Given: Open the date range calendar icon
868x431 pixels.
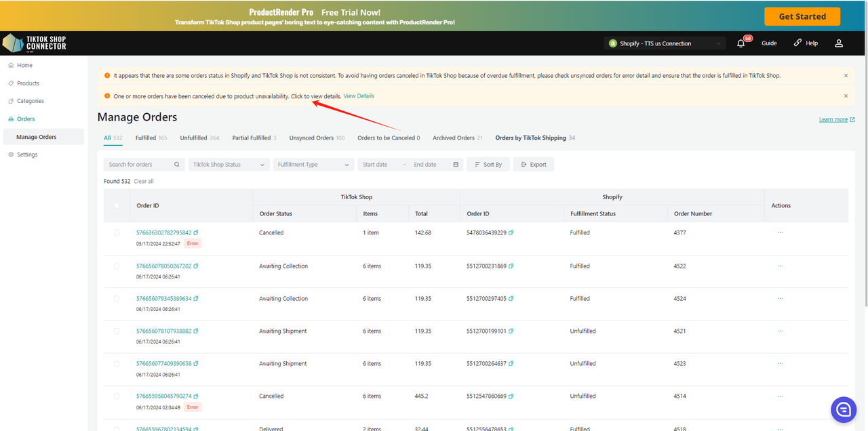Looking at the screenshot, I should [x=456, y=165].
